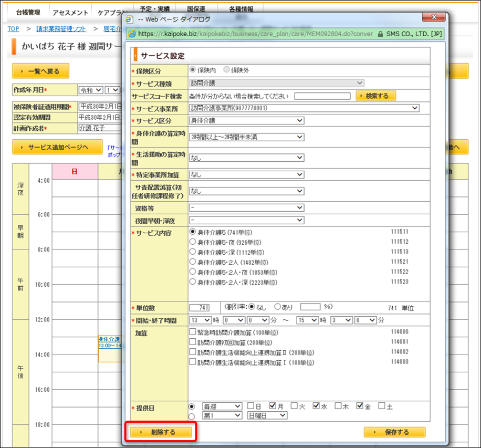Click the IE icon beside the dialog URL
The image size is (481, 448).
(132, 34)
